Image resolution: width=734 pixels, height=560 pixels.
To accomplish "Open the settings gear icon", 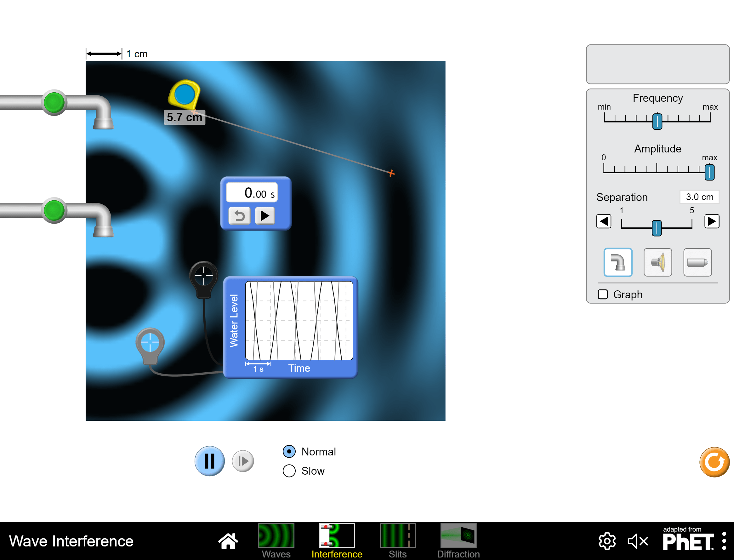I will (607, 541).
